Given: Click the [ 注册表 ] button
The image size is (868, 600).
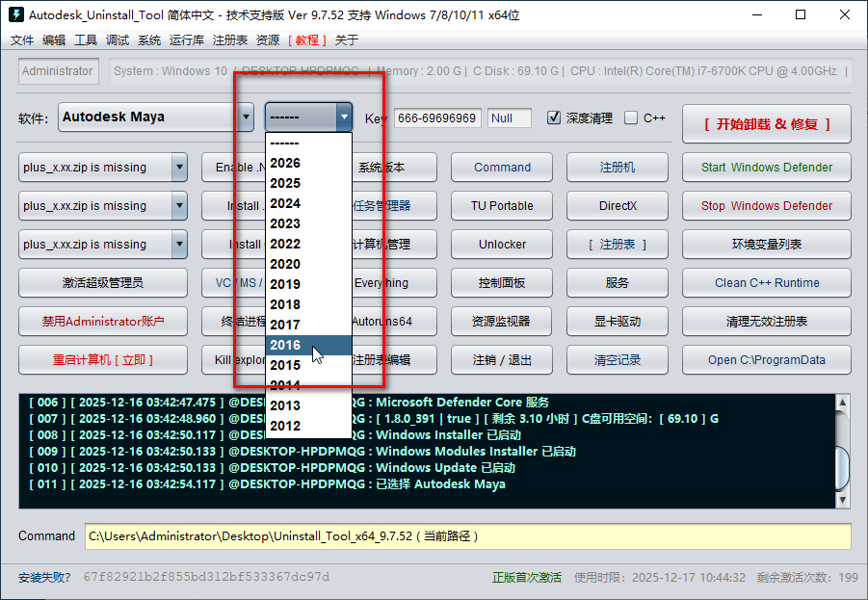Looking at the screenshot, I should pyautogui.click(x=618, y=244).
